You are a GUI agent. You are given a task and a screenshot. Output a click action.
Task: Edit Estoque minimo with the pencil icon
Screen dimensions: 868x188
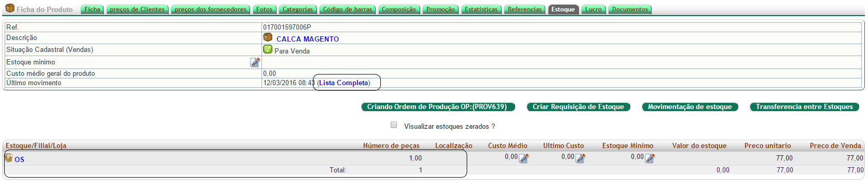tap(255, 62)
